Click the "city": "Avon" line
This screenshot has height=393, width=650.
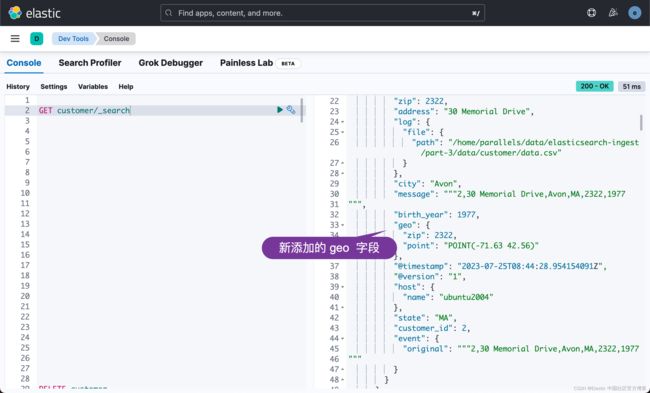point(427,184)
